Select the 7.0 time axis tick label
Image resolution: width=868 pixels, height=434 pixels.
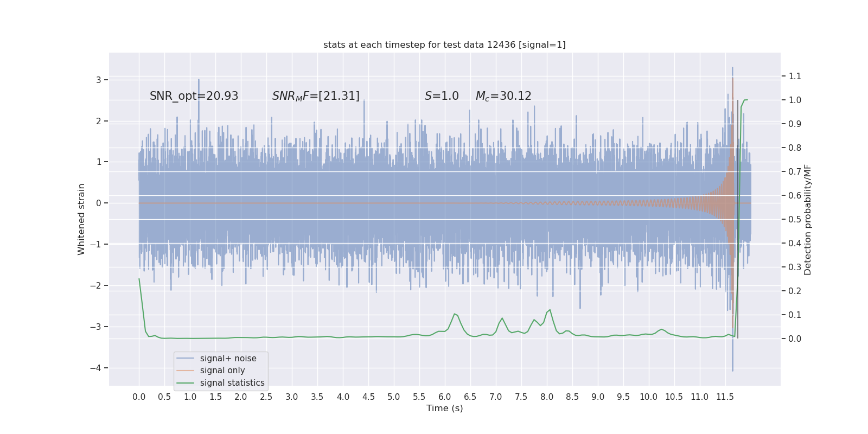pos(496,397)
